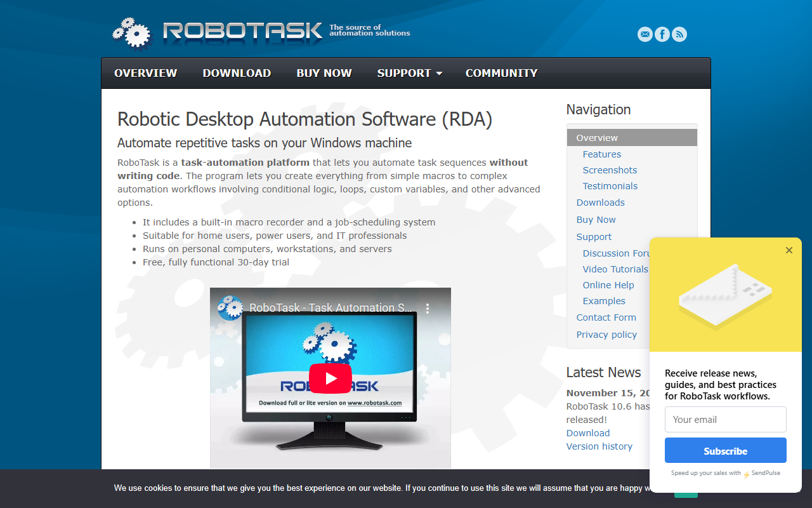Open the Overview menu item
812x508 pixels.
coord(146,73)
